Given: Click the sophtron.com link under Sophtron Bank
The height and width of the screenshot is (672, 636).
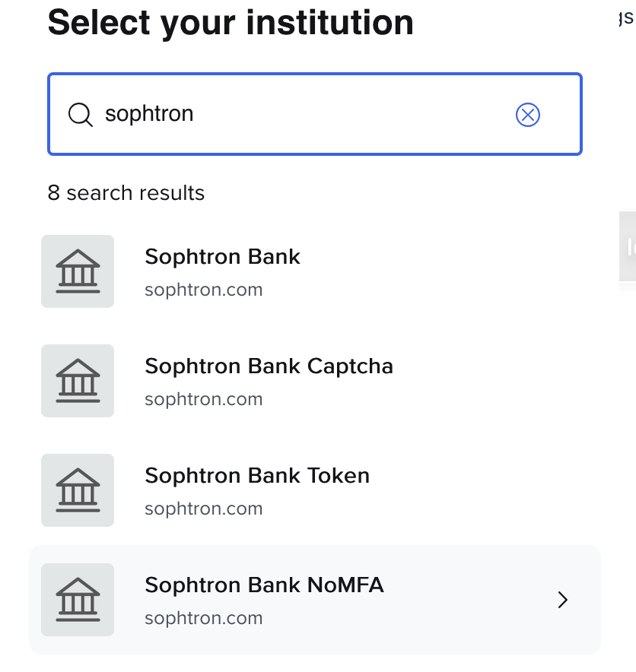Looking at the screenshot, I should [x=203, y=290].
